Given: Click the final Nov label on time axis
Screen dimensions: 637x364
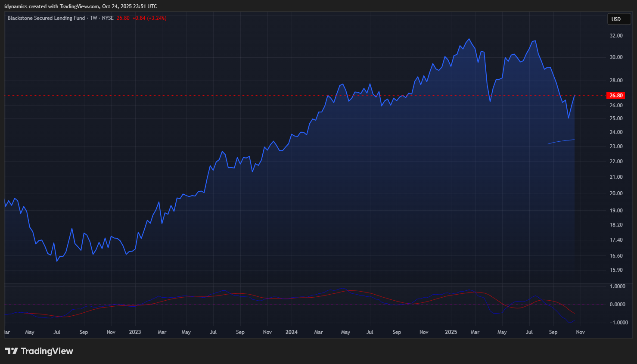Looking at the screenshot, I should coord(580,332).
